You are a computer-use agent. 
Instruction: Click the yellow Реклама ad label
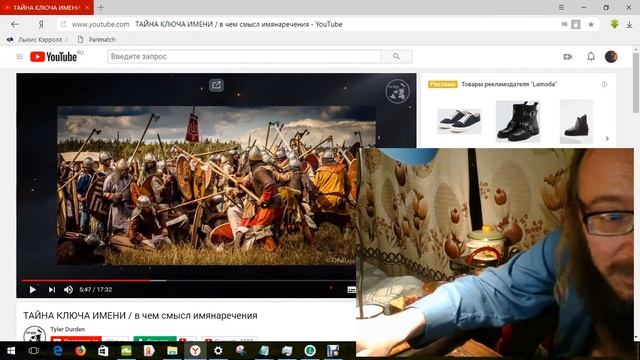click(x=442, y=84)
